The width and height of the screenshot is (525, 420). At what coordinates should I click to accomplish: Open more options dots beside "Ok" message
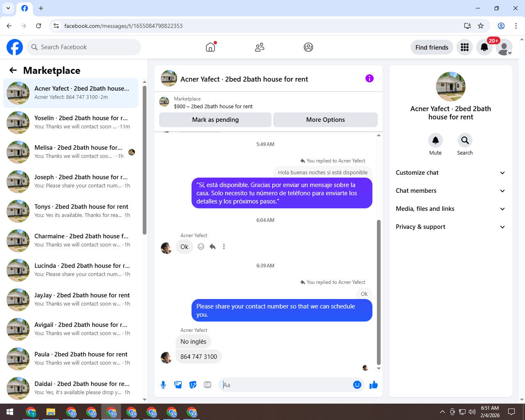[x=224, y=247]
